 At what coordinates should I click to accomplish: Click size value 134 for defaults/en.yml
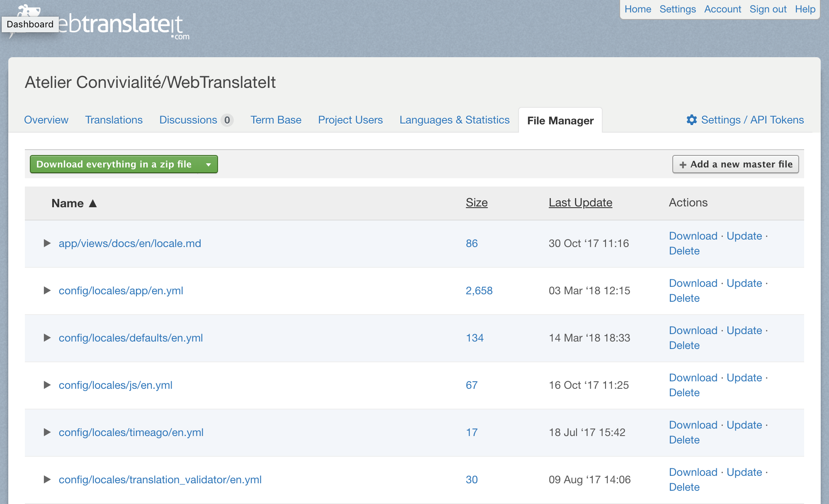[475, 338]
